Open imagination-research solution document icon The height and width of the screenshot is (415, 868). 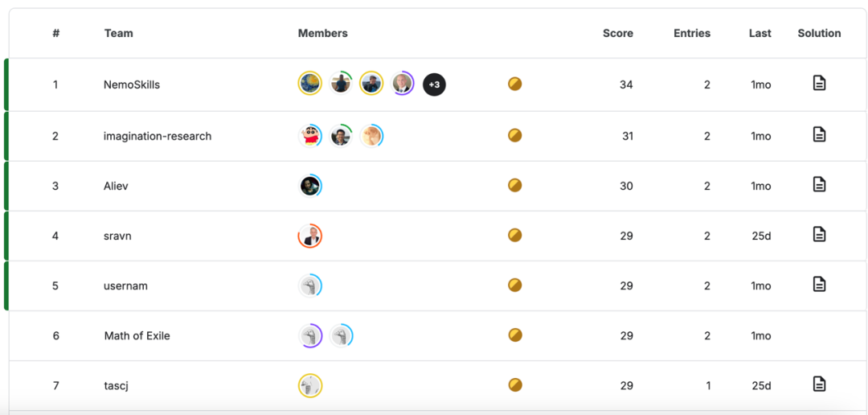point(819,134)
